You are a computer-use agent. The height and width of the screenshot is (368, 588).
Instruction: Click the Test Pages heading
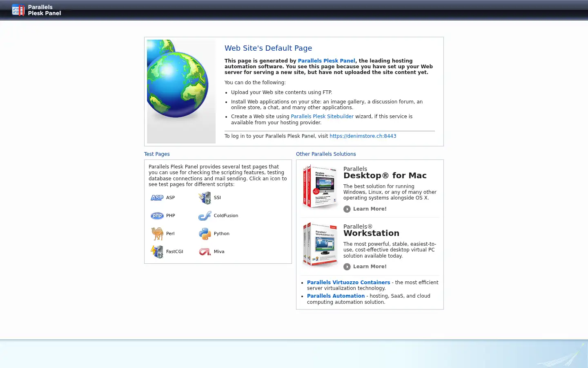(x=157, y=154)
